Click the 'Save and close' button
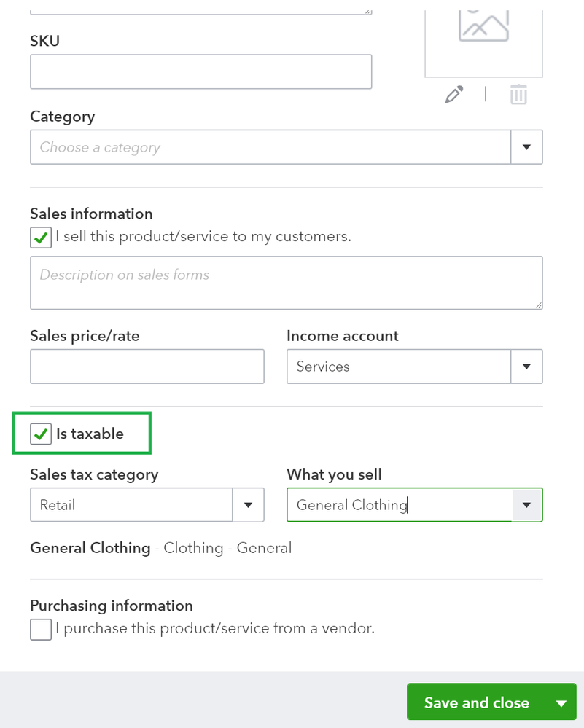Screen dimensions: 584x728 coord(476,702)
